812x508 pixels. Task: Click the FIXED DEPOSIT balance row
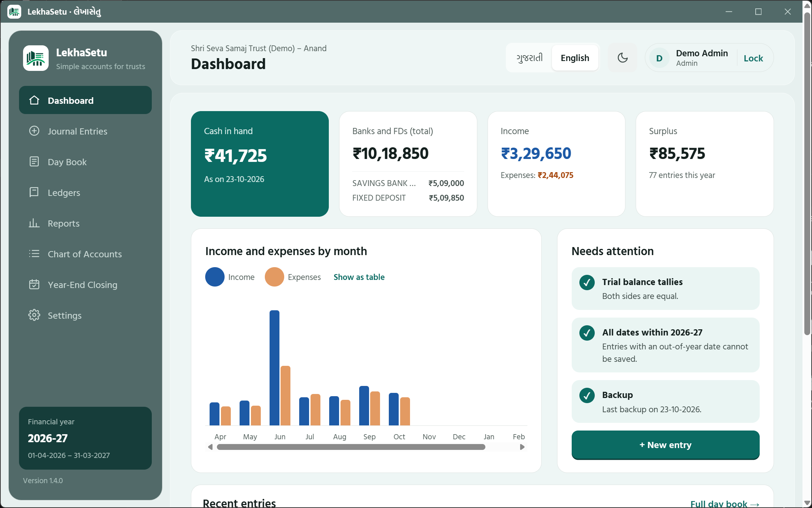point(408,198)
